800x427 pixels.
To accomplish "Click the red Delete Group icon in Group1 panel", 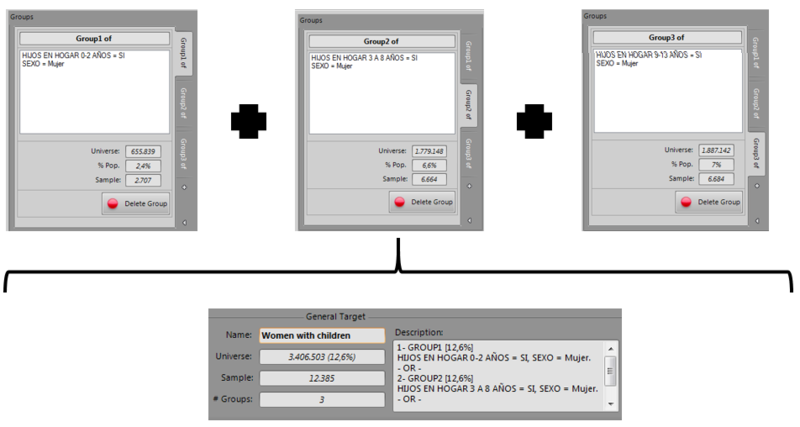I will tap(115, 204).
